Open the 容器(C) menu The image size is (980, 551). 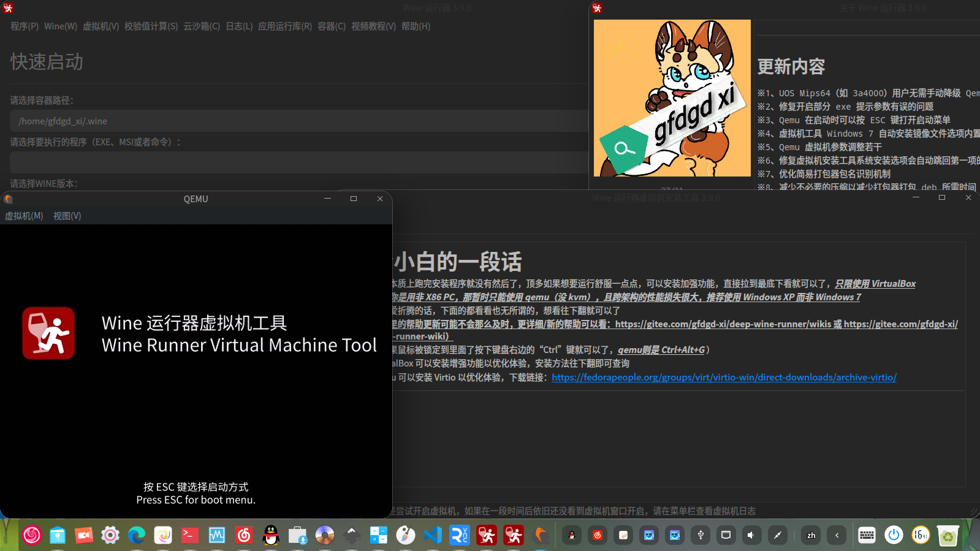click(332, 26)
